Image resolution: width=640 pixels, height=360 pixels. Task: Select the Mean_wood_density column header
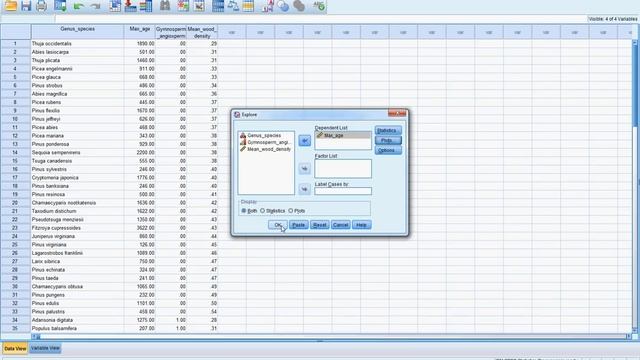click(202, 32)
